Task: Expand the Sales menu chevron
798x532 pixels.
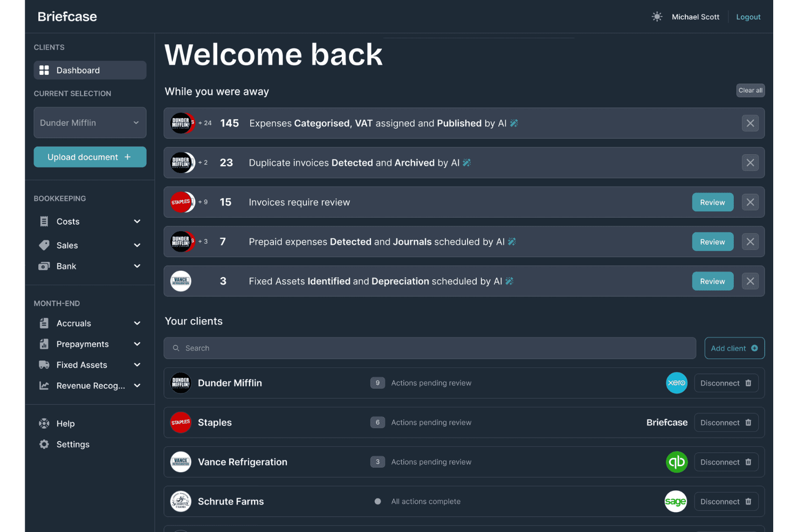Action: pos(137,245)
